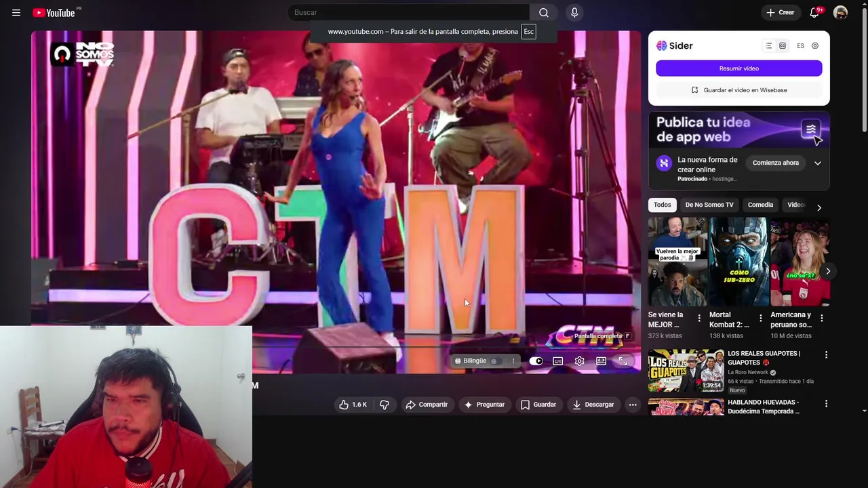Open Bilingüe options three-dot menu
868x488 pixels.
pos(513,361)
